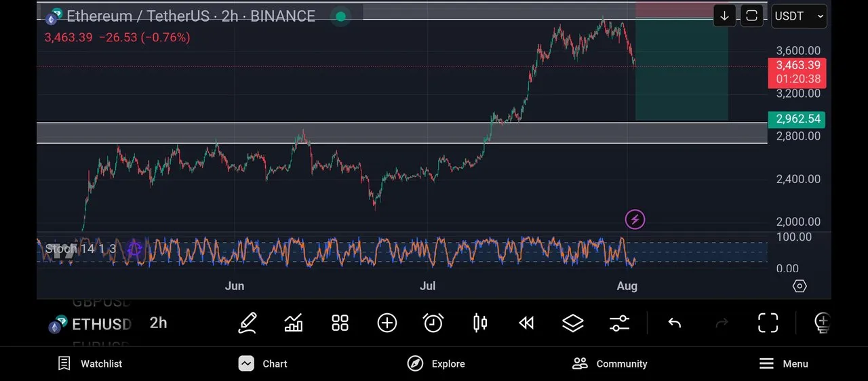Open the Menu tab
This screenshot has height=381, width=868.
783,363
